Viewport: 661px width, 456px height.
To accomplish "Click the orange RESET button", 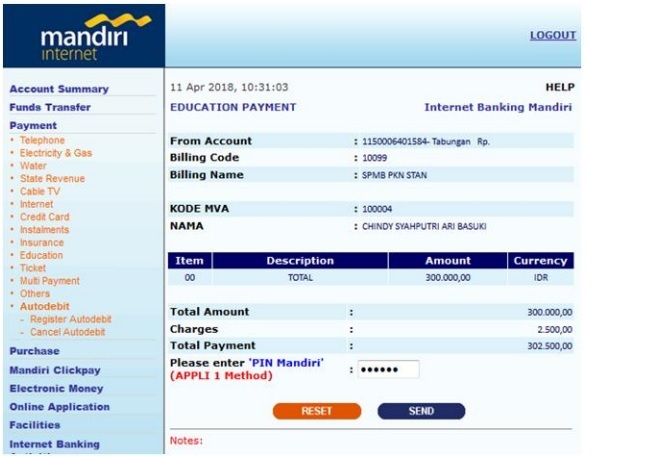I will (x=317, y=411).
